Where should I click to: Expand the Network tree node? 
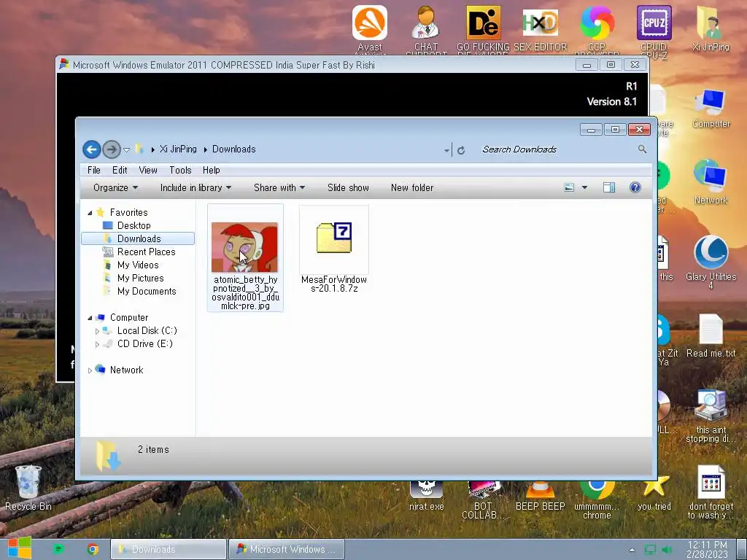[90, 370]
